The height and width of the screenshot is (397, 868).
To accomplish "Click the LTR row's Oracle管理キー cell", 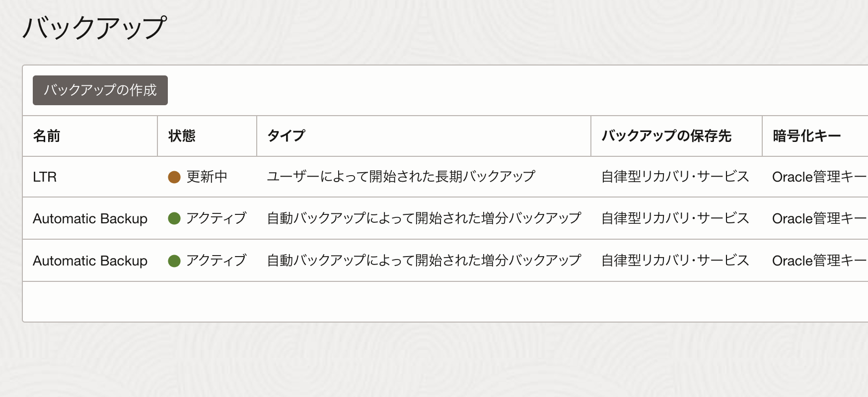I will point(818,177).
